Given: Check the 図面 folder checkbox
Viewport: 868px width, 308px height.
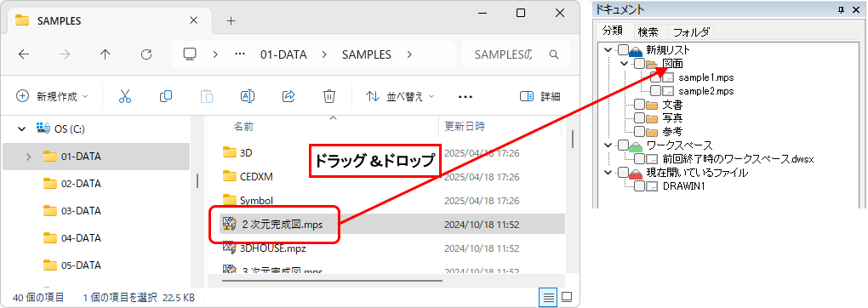Looking at the screenshot, I should tap(639, 65).
